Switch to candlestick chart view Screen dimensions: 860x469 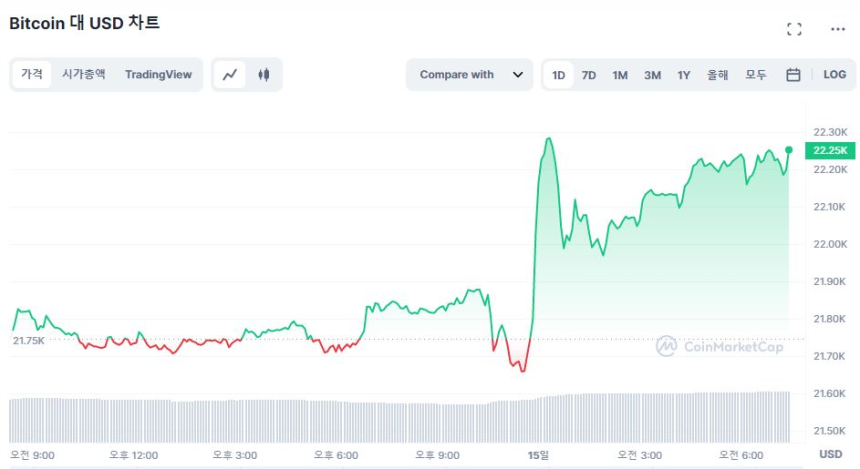[x=264, y=75]
